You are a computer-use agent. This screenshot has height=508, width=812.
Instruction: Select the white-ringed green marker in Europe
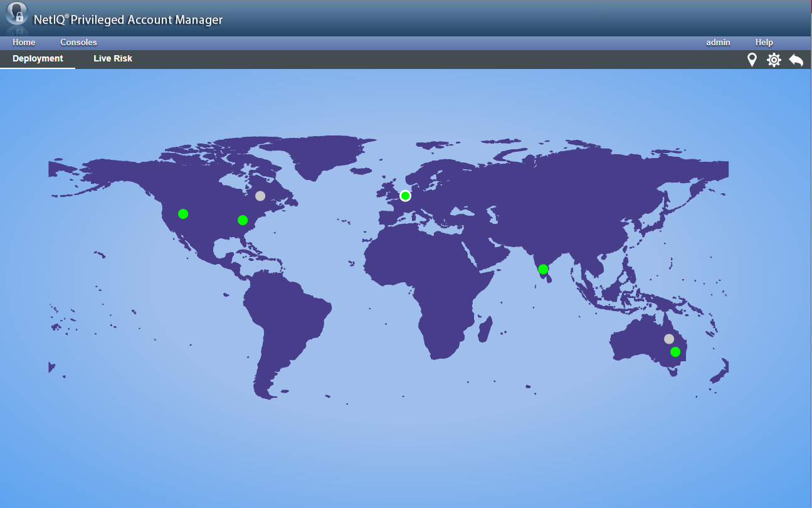click(405, 196)
